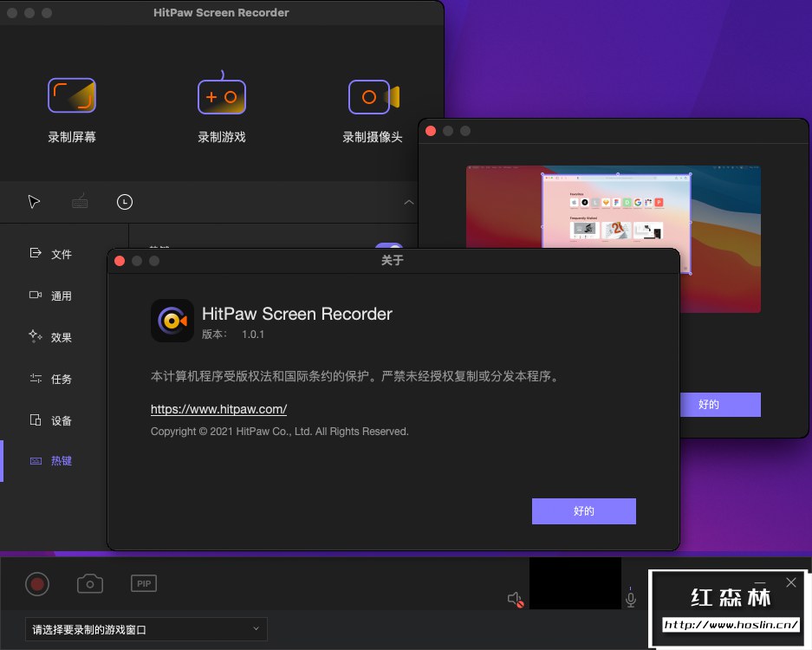Viewport: 812px width, 650px height.
Task: Toggle the hotkey switch behind the dialog
Action: 389,246
